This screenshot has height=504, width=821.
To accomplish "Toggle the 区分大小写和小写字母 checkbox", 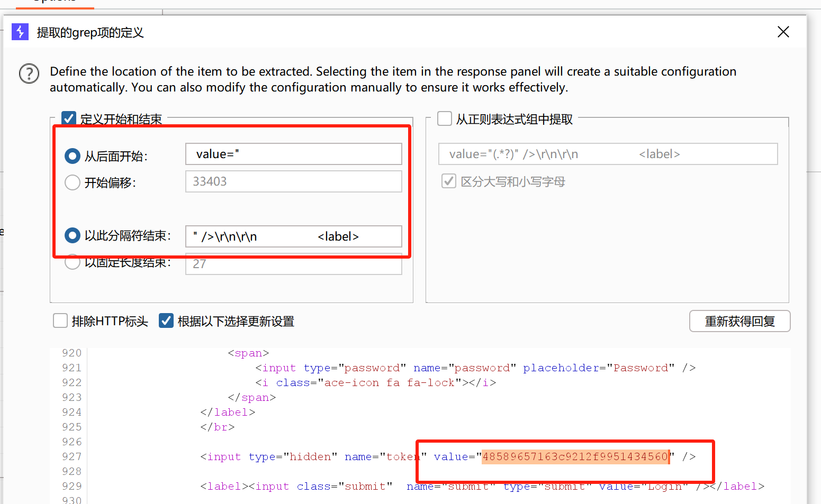I will click(449, 181).
